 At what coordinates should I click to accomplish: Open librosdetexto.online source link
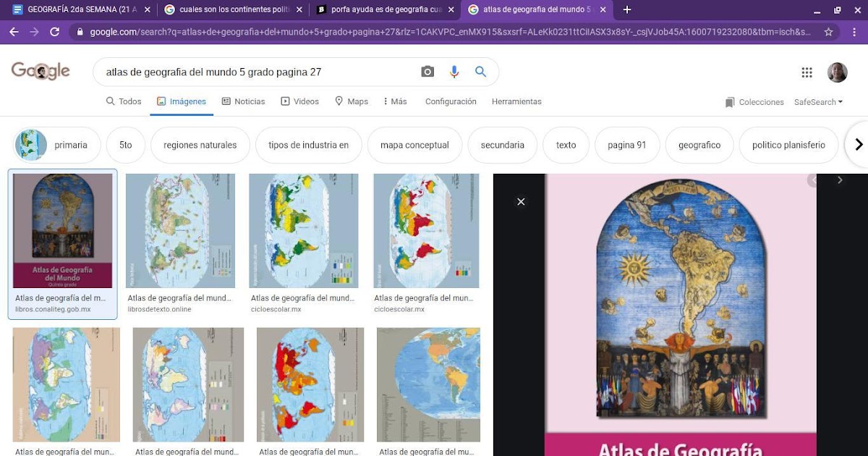(x=159, y=309)
